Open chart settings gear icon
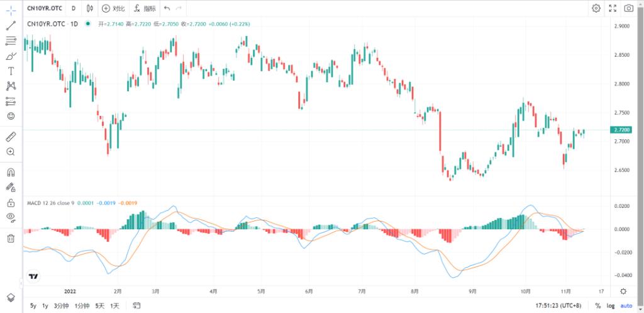Screen dimensions: 644x313 pos(596,8)
